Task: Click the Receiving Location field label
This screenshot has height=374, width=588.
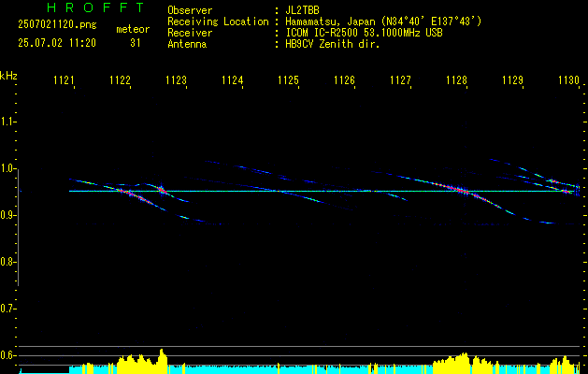Action: click(x=218, y=22)
